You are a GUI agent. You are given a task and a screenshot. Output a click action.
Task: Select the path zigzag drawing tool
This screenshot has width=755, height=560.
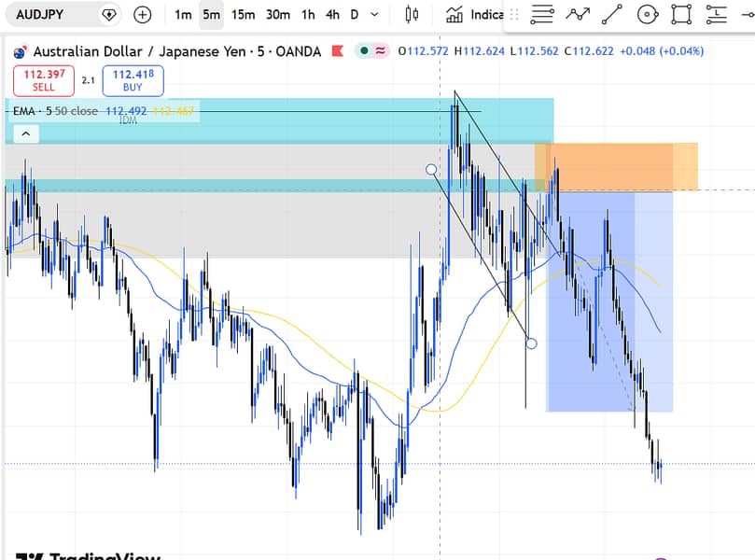point(578,15)
